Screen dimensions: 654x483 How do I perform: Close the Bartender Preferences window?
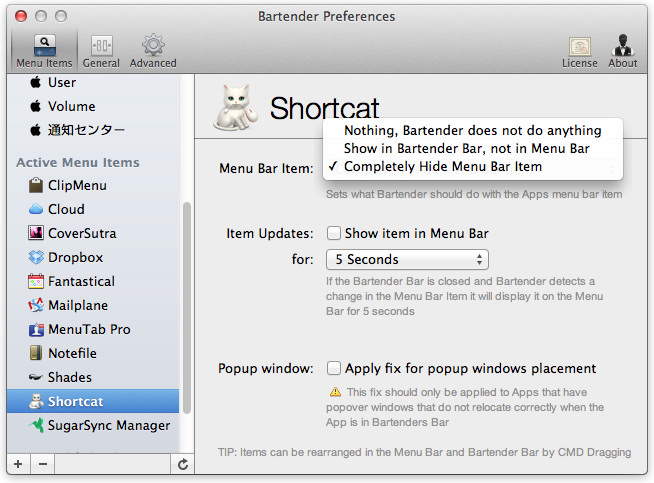(x=21, y=16)
